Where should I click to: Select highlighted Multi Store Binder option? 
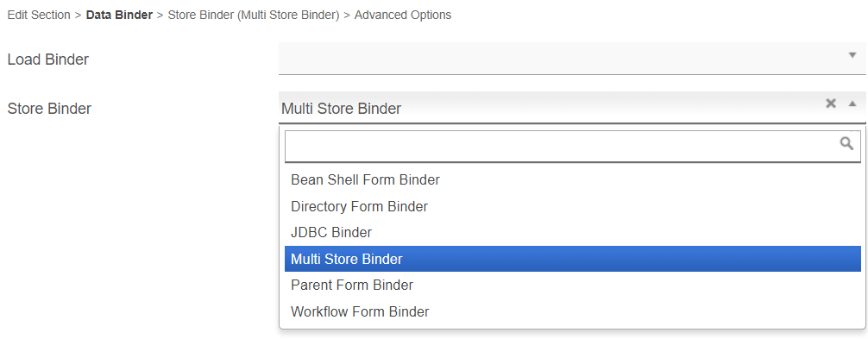click(x=572, y=259)
